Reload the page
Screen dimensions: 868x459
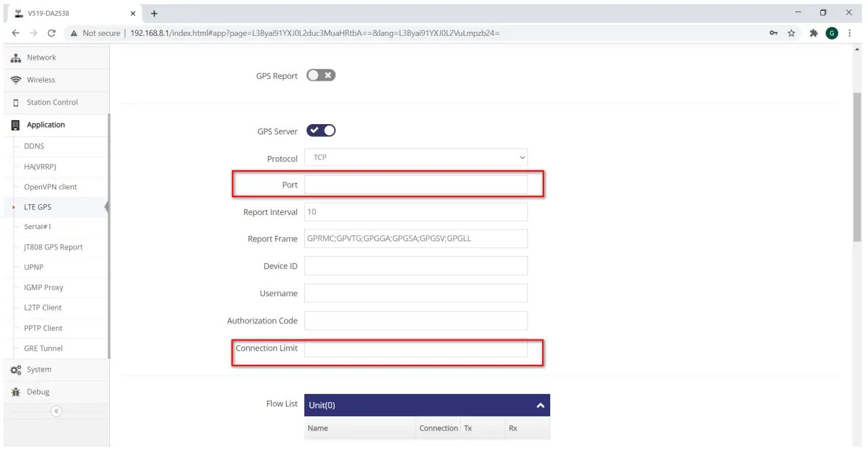(x=51, y=33)
